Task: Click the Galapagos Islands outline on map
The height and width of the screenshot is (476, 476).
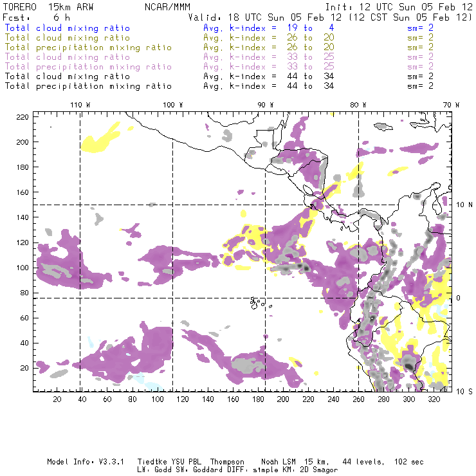Action: 258,301
